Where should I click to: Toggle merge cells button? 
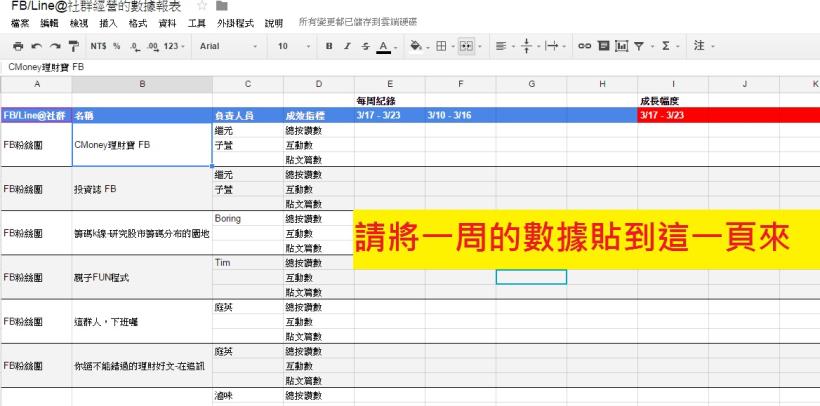tap(466, 46)
